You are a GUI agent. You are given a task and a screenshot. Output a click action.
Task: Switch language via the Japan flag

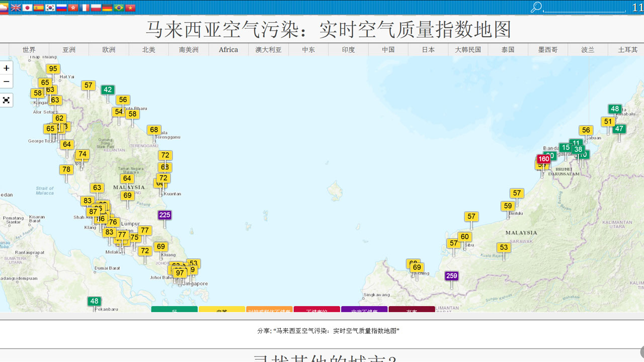(27, 8)
